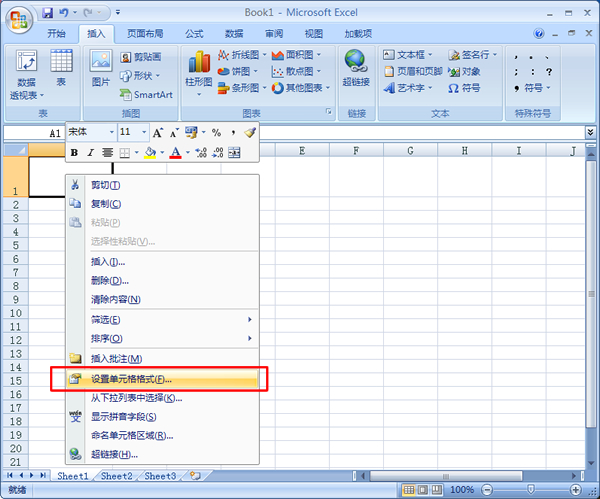Screen dimensions: 600x499
Task: Click Shrink Font icon in mini toolbar
Action: (x=174, y=133)
